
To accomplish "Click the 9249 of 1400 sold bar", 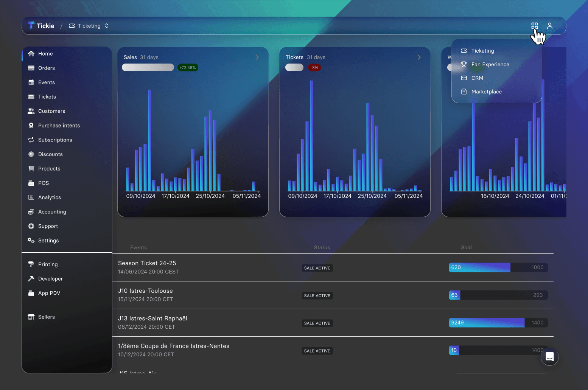I will tap(498, 323).
